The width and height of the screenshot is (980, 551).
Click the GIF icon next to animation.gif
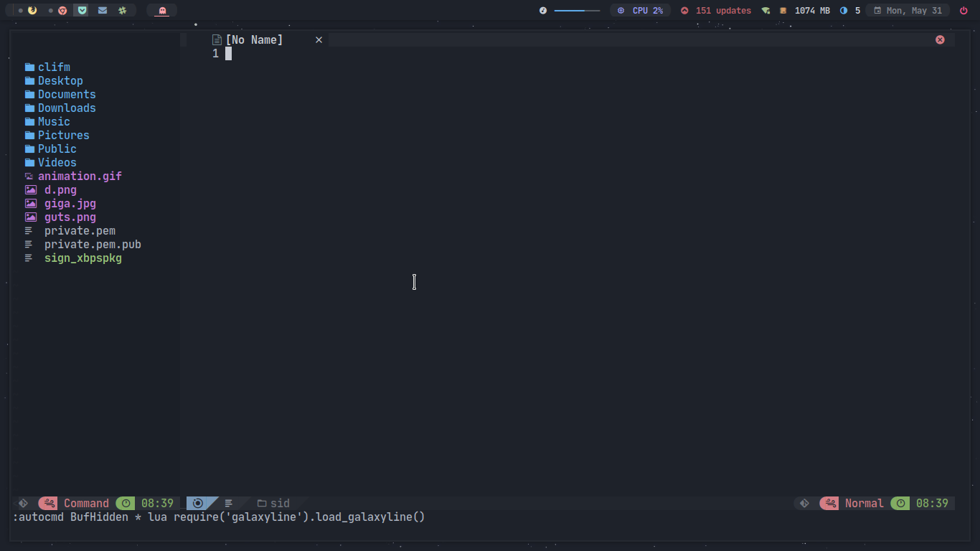29,176
